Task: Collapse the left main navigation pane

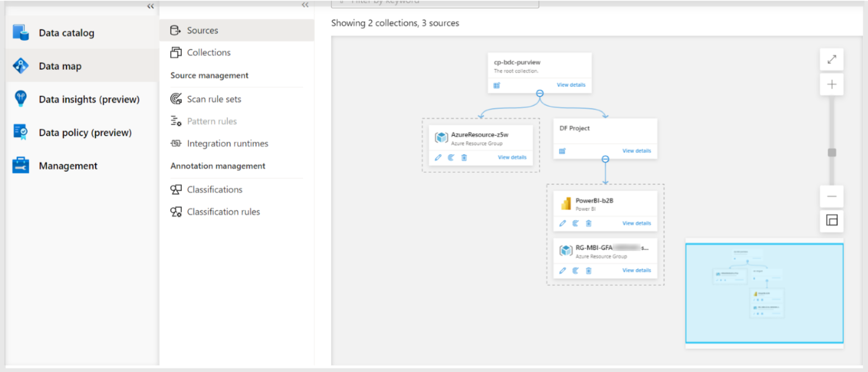Action: point(151,6)
